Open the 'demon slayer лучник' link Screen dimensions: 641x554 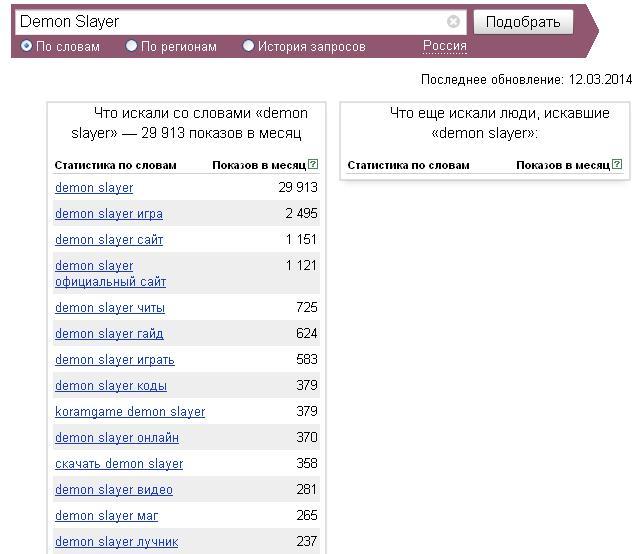point(117,542)
